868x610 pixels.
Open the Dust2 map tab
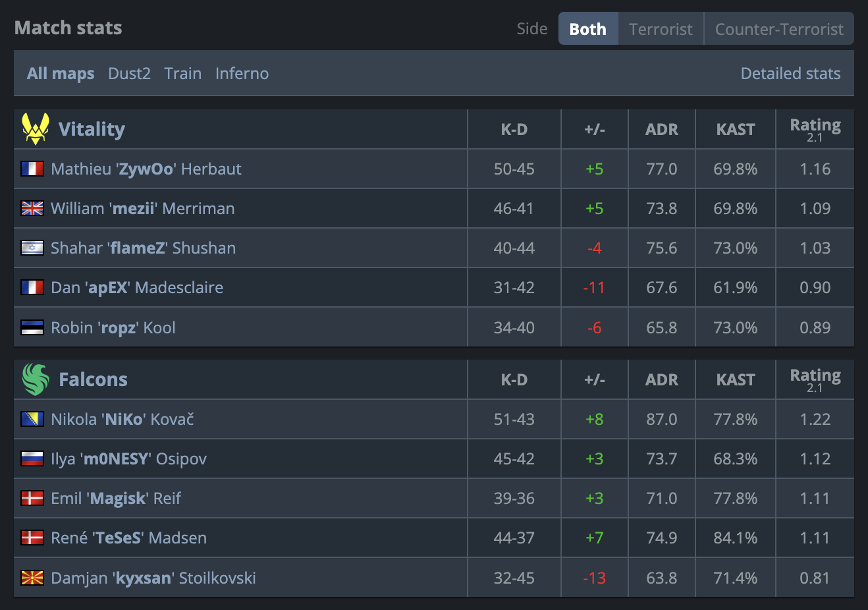(x=129, y=73)
